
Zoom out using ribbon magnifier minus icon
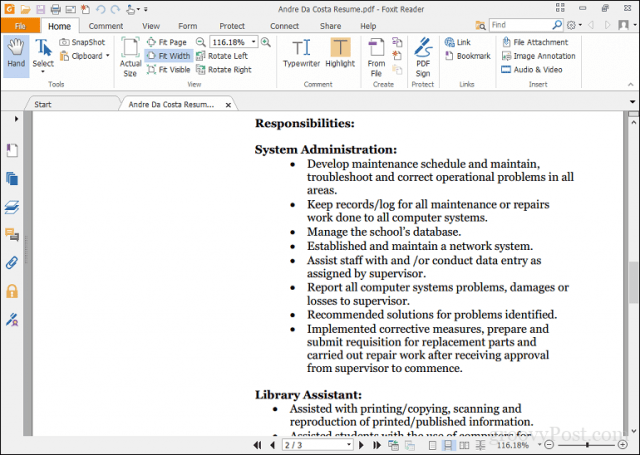200,42
